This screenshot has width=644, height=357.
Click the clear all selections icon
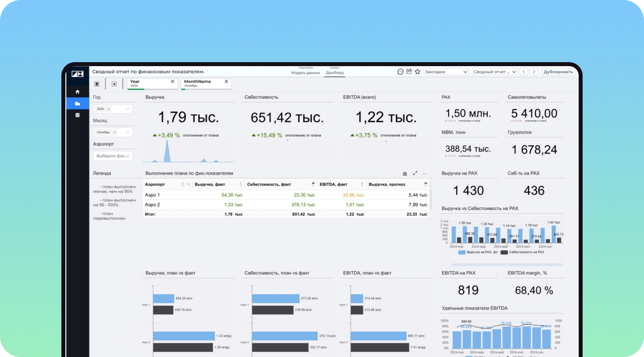point(97,84)
